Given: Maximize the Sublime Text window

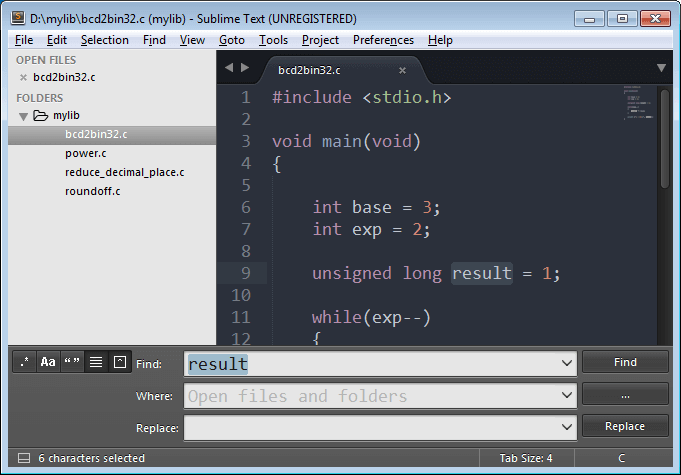Looking at the screenshot, I should coord(622,19).
